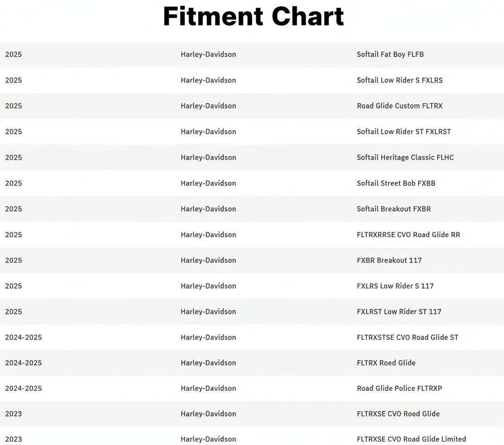Screen dimensions: 504x445
Task: Select Road Glide Custom FLTRX entry
Action: [399, 106]
